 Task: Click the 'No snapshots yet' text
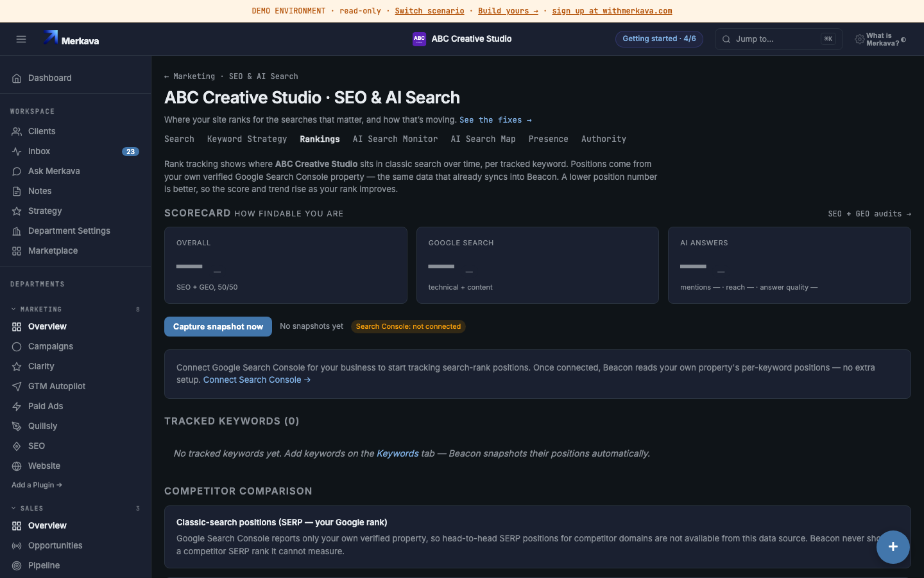point(311,326)
